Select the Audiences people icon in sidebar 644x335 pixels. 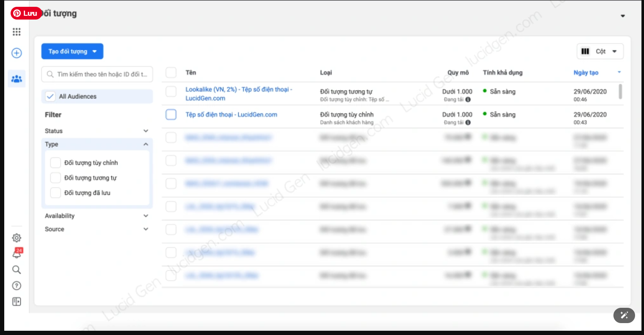click(17, 79)
